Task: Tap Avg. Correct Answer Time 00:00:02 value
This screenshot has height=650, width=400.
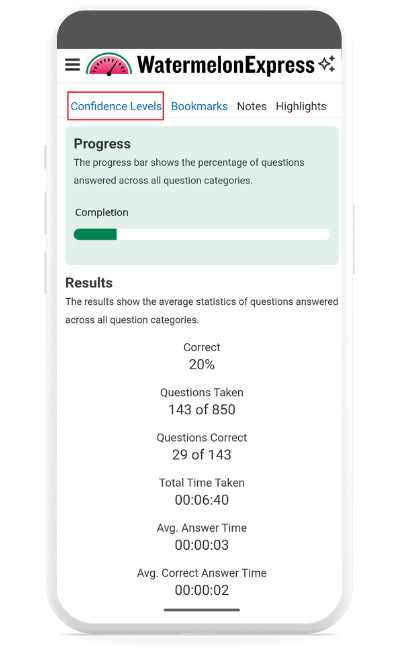Action: 202,590
